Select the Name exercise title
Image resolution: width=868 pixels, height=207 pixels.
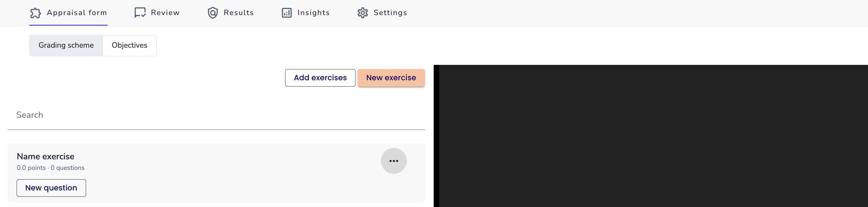(46, 157)
